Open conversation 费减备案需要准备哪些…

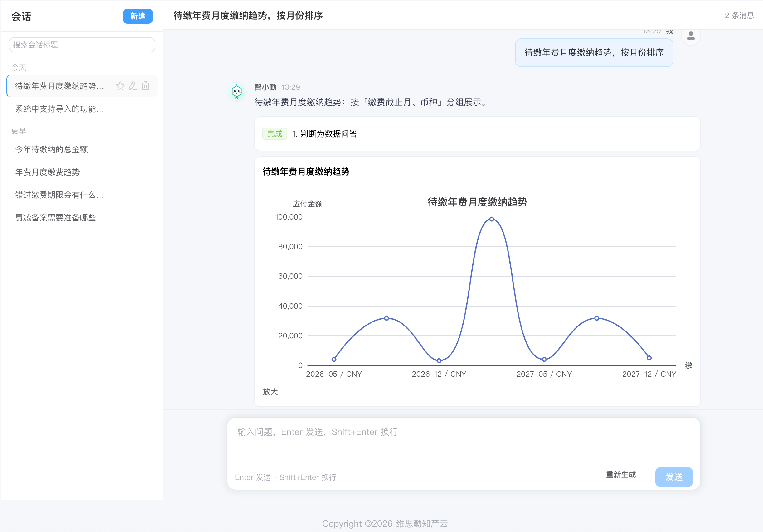pyautogui.click(x=82, y=218)
